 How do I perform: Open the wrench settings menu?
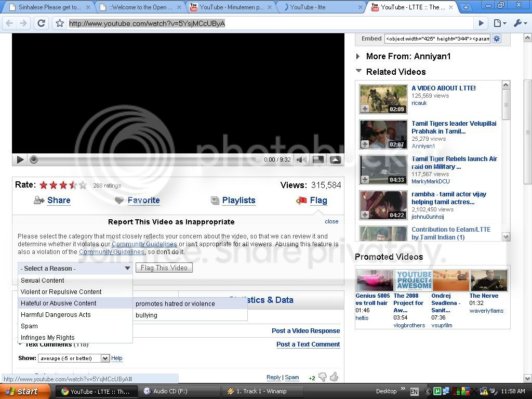(x=520, y=23)
